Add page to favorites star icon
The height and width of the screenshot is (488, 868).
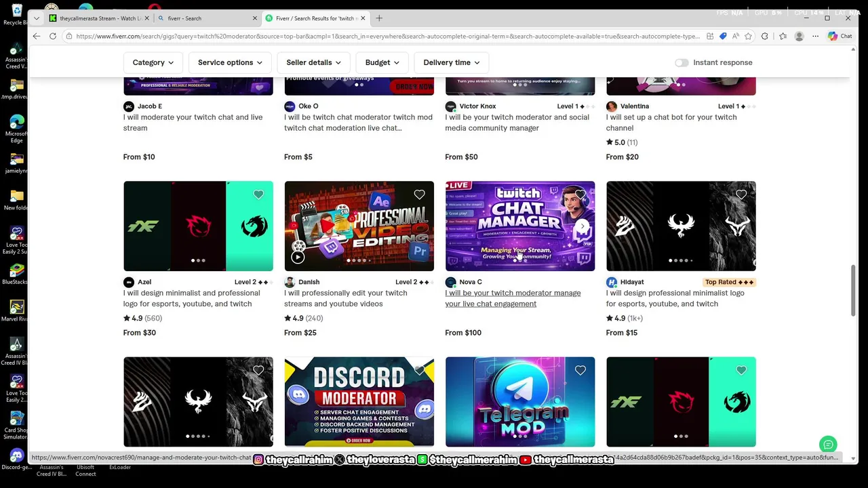click(748, 36)
